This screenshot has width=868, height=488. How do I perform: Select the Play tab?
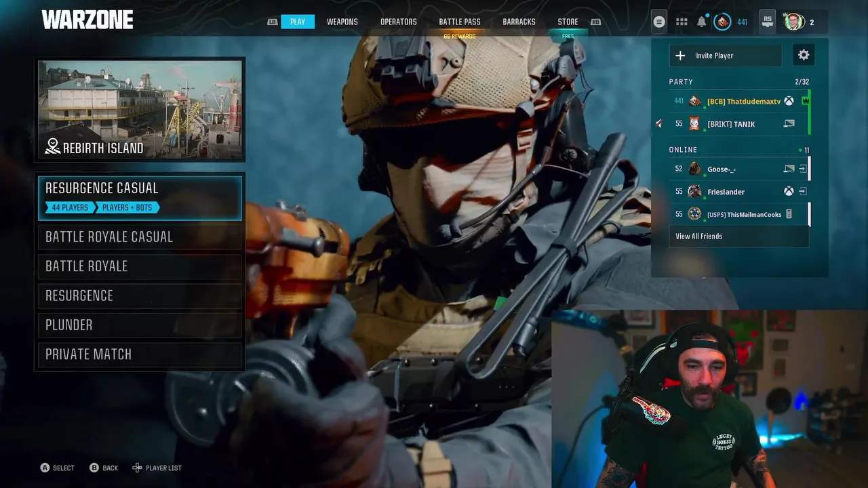coord(298,22)
